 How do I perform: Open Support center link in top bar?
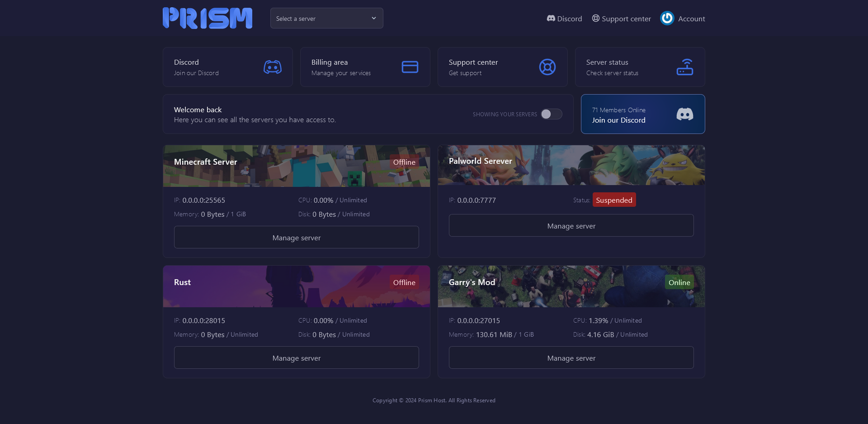click(626, 19)
